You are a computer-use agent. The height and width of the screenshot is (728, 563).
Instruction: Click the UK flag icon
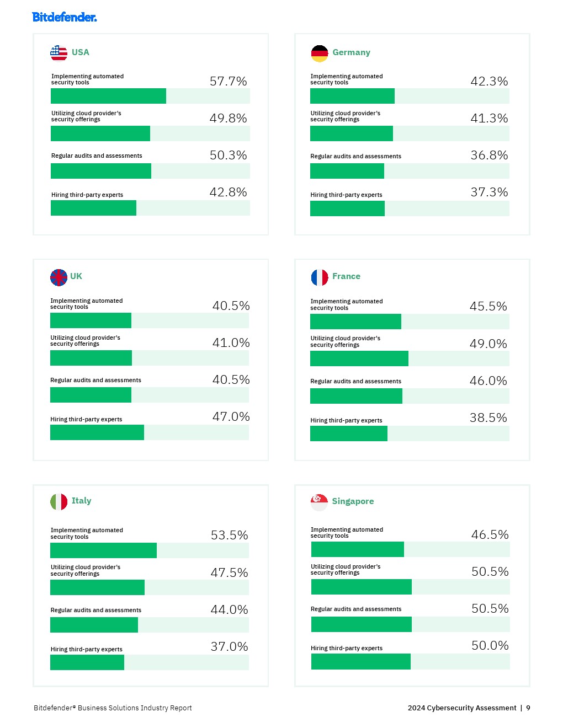(59, 277)
